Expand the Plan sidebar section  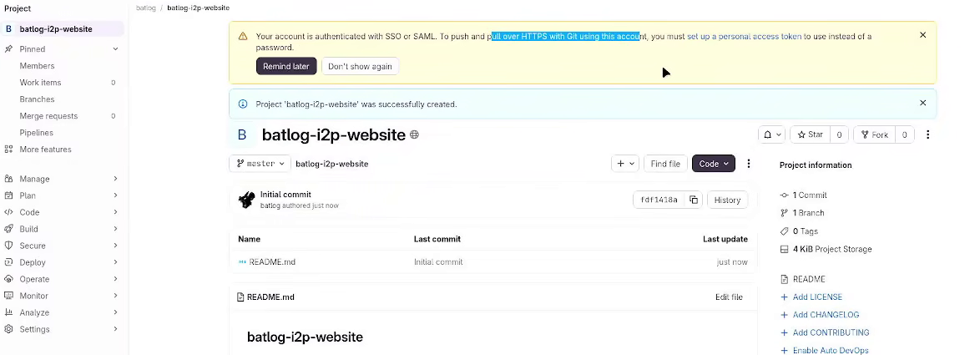(63, 195)
